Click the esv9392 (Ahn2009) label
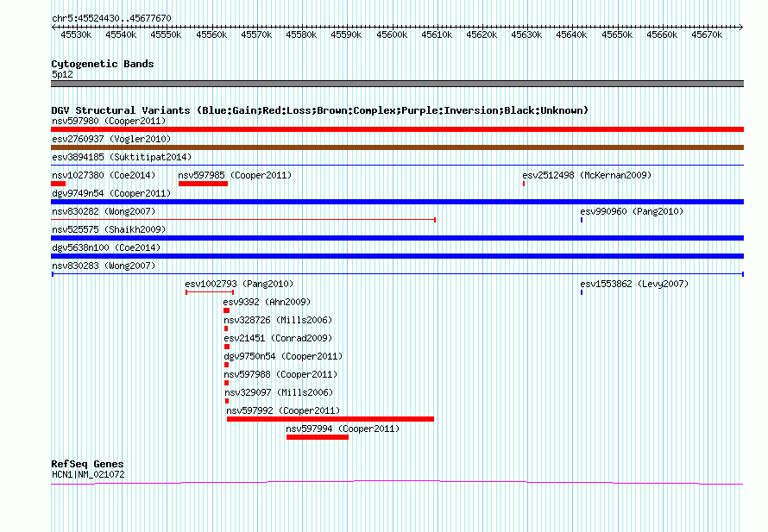The image size is (768, 532). click(267, 302)
